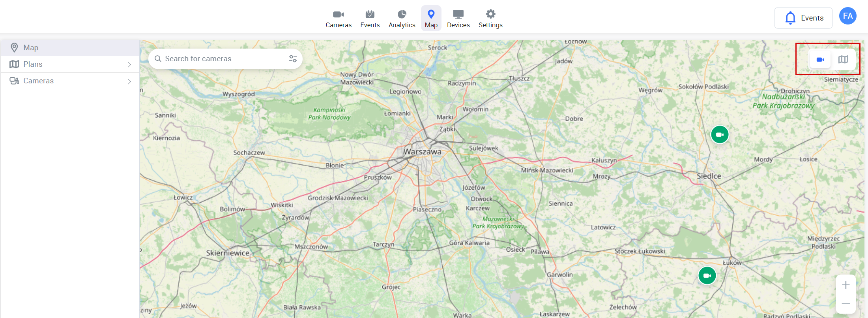Open the Events calendar tab
Image resolution: width=868 pixels, height=318 pixels.
coord(370,19)
